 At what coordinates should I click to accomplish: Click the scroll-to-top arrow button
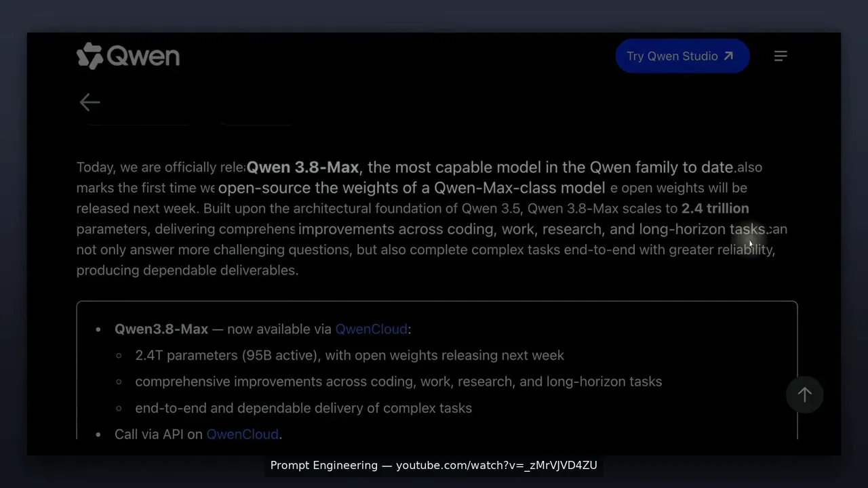(x=804, y=394)
